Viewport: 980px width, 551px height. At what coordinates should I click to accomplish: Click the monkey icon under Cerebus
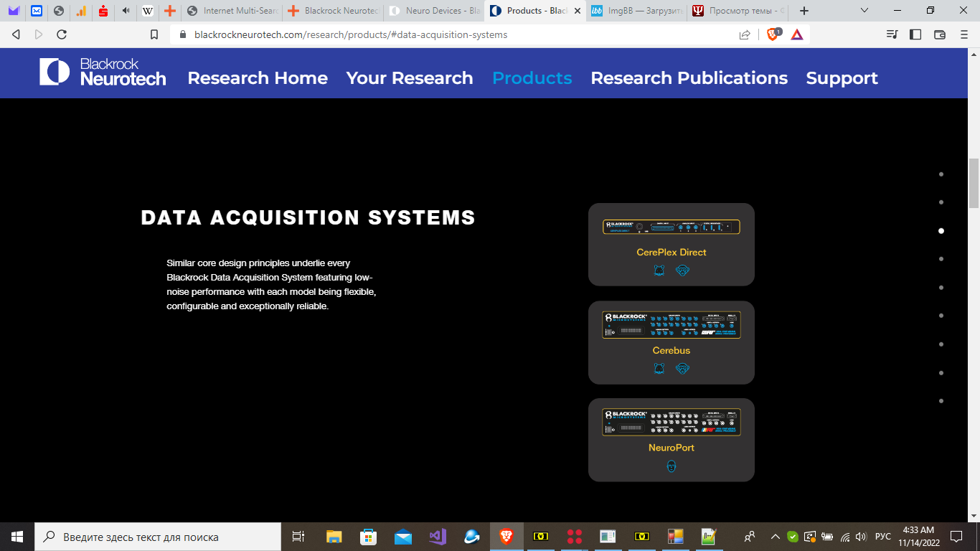tap(682, 368)
